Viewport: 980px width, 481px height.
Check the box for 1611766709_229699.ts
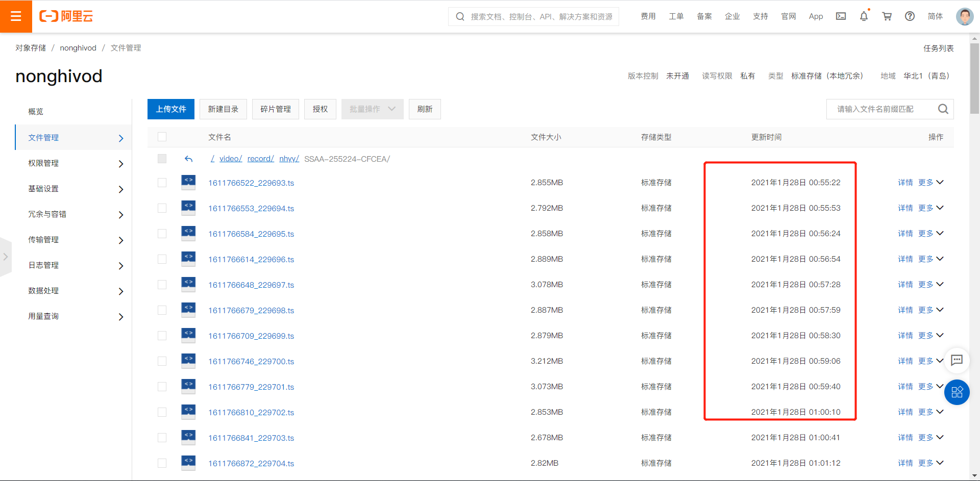tap(162, 336)
